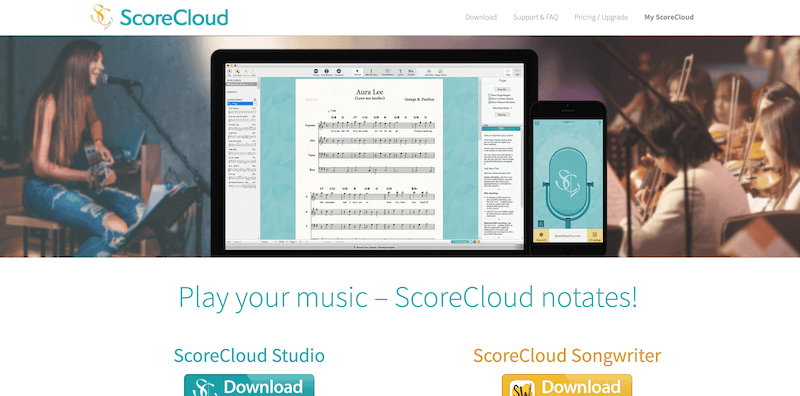Go to Support & FAQ
The width and height of the screenshot is (800, 396).
point(535,17)
